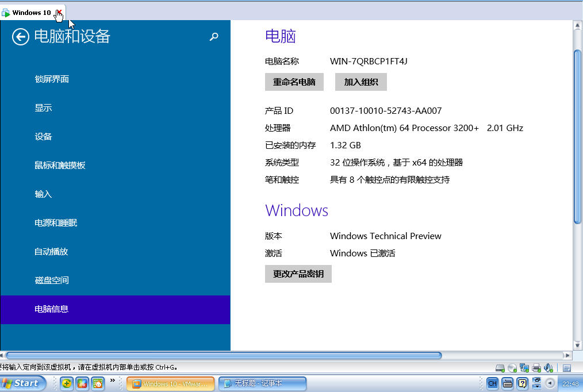Expand quick launch overflow chevron
The height and width of the screenshot is (392, 583).
click(113, 380)
